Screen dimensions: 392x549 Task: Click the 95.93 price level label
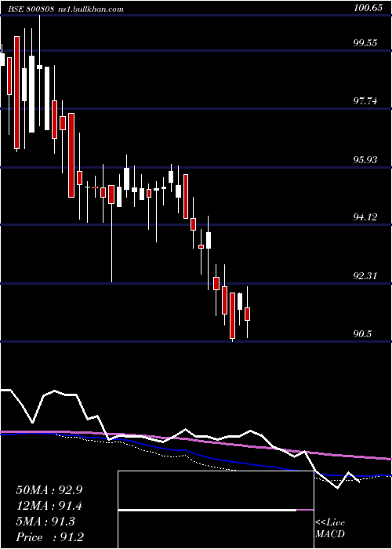pos(365,160)
